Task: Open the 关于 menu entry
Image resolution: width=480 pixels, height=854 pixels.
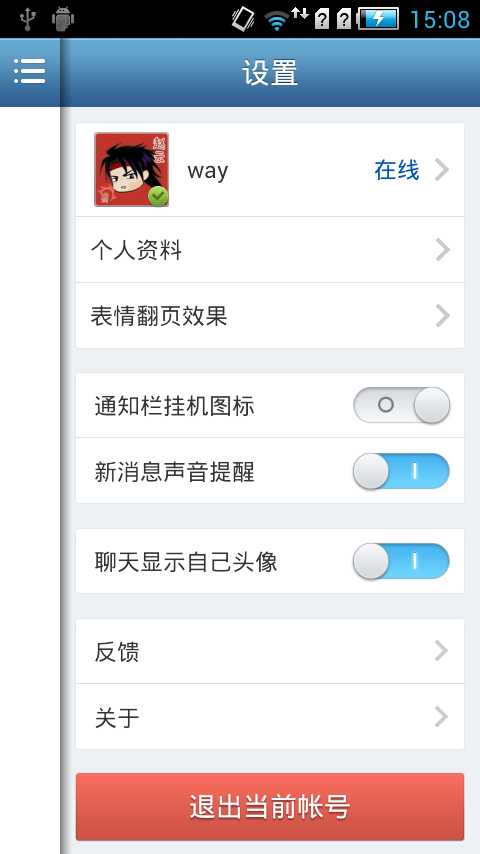Action: point(270,717)
